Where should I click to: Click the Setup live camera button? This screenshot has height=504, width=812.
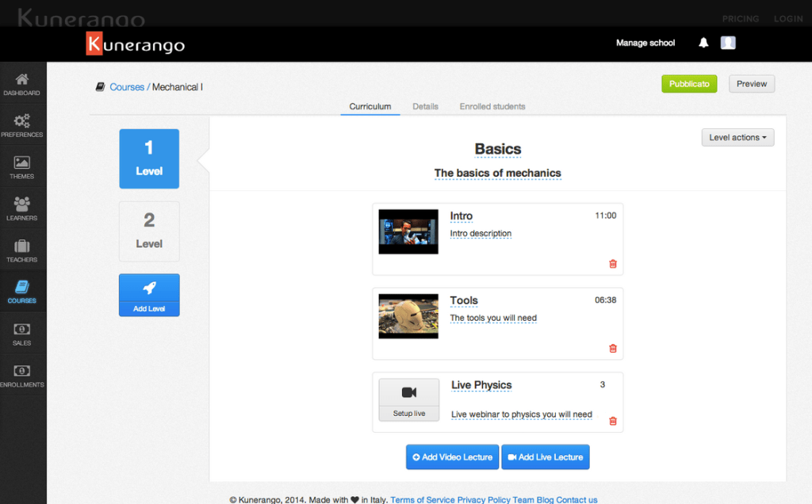pos(409,399)
